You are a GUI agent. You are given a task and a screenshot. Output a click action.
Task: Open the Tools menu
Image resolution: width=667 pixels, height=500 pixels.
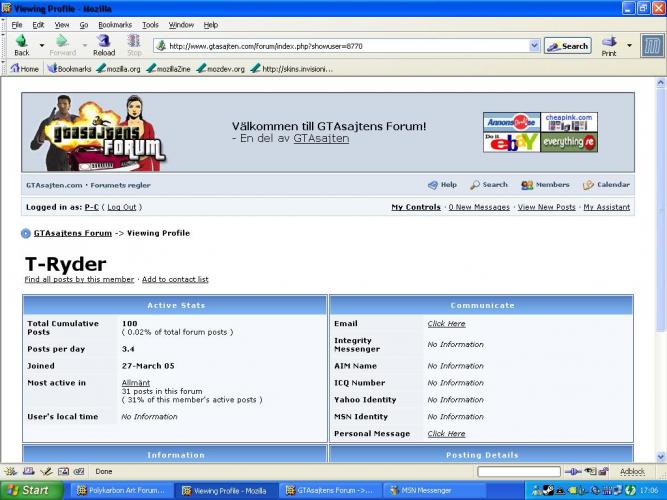150,24
